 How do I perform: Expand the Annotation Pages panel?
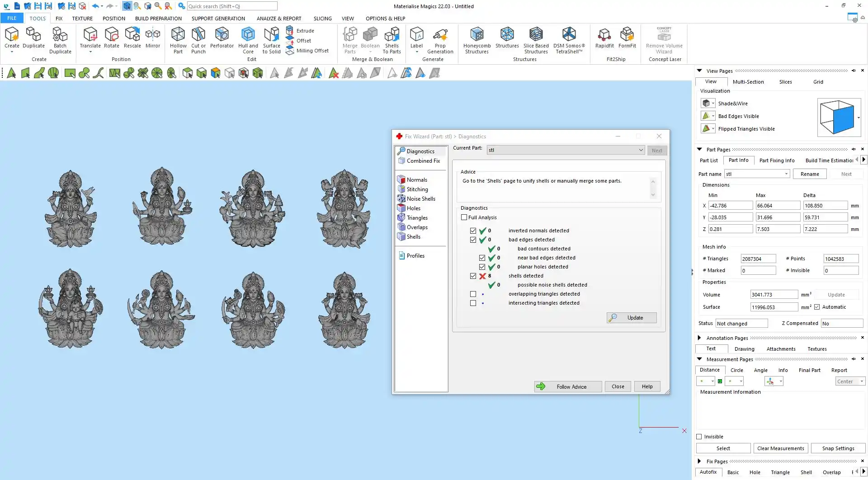(x=699, y=338)
